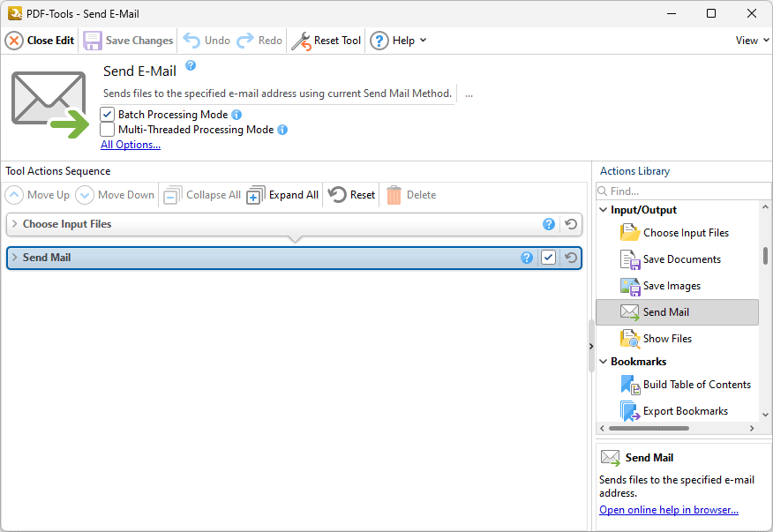Screen dimensions: 773x532
Task: Show info about Batch Processing Mode
Action: pos(236,115)
